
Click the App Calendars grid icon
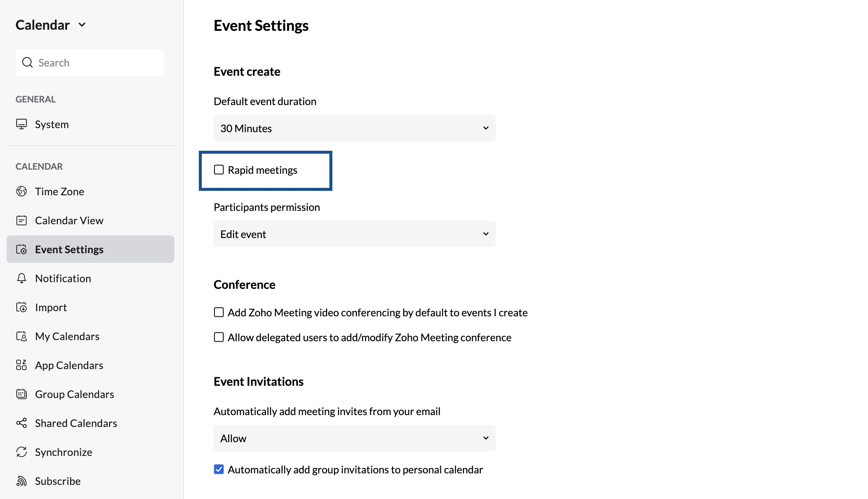pyautogui.click(x=22, y=365)
